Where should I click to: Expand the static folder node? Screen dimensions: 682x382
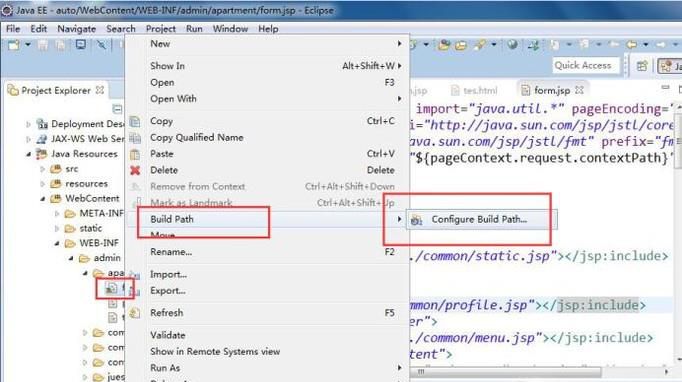[x=57, y=228]
